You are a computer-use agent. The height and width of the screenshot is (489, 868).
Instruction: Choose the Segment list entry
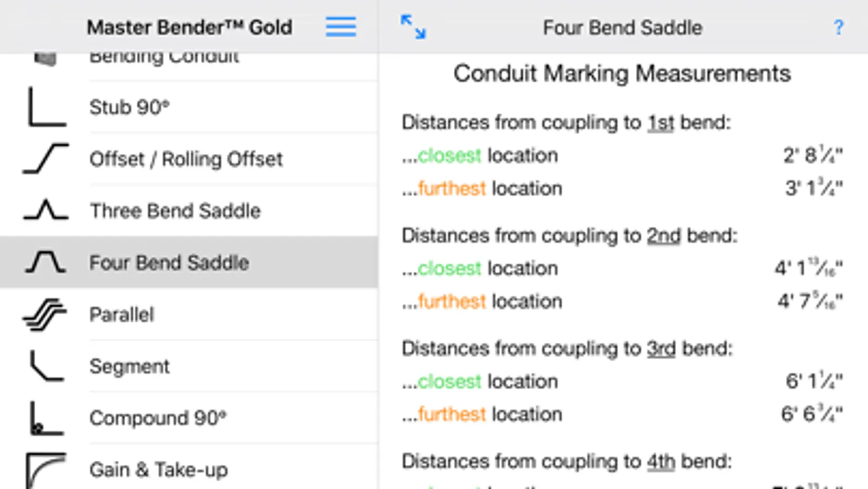(x=129, y=366)
